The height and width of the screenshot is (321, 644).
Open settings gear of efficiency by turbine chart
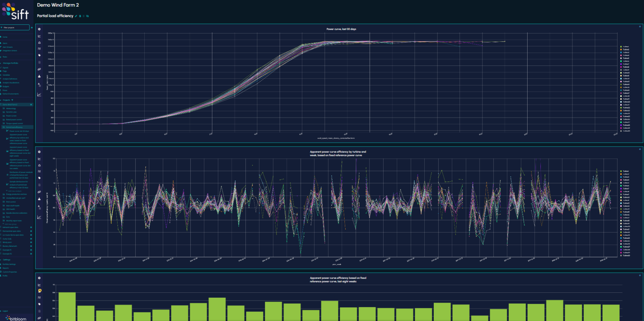coord(39,152)
